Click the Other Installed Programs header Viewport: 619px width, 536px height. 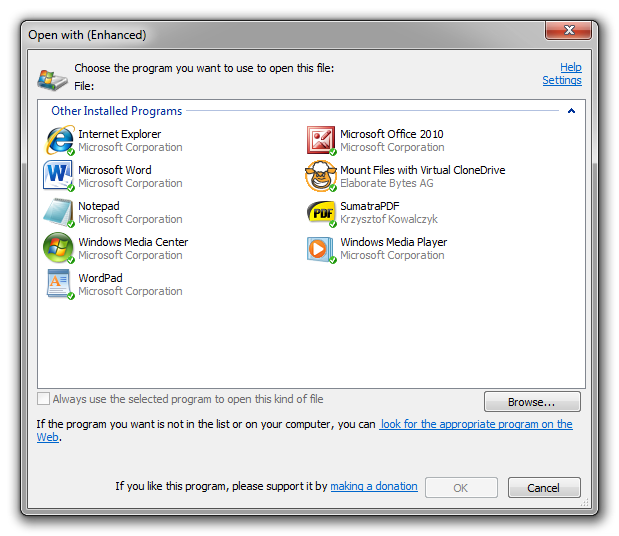point(116,111)
